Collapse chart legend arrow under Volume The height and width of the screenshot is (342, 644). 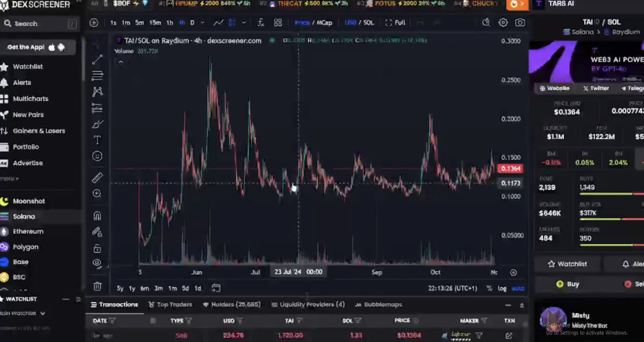tap(121, 63)
